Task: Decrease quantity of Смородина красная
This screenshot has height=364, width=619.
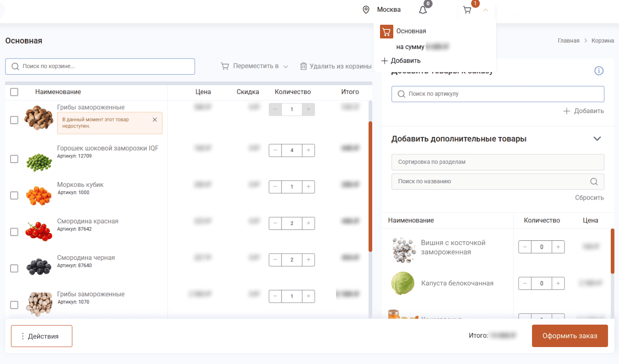Action: pyautogui.click(x=275, y=223)
